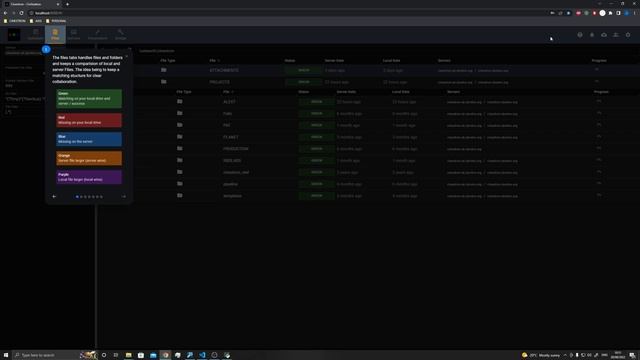Click the green status badge for ATTACHMENTS
Viewport: 640px width, 360px height.
point(303,70)
